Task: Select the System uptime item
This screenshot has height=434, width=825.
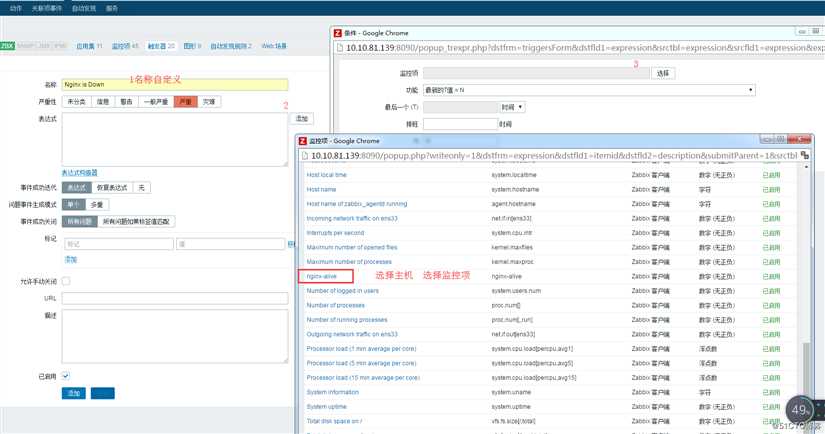Action: pyautogui.click(x=326, y=407)
